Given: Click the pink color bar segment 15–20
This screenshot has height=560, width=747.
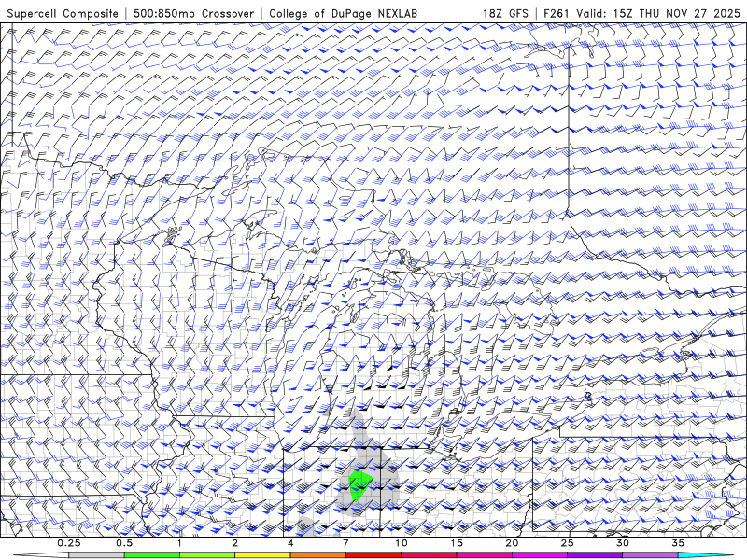Looking at the screenshot, I should pos(484,555).
